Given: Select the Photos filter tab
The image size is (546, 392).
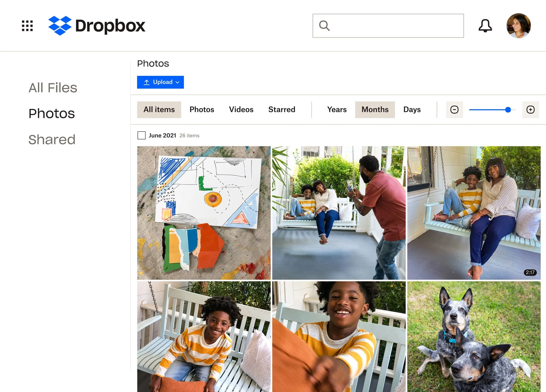Looking at the screenshot, I should tap(202, 109).
